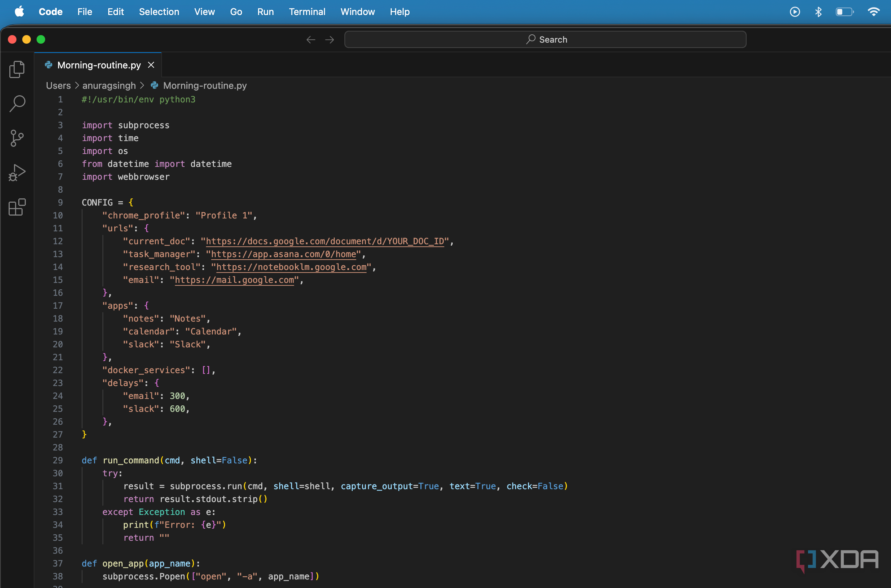The image size is (891, 588).
Task: Click the Bluetooth icon in menu bar
Action: pos(818,12)
